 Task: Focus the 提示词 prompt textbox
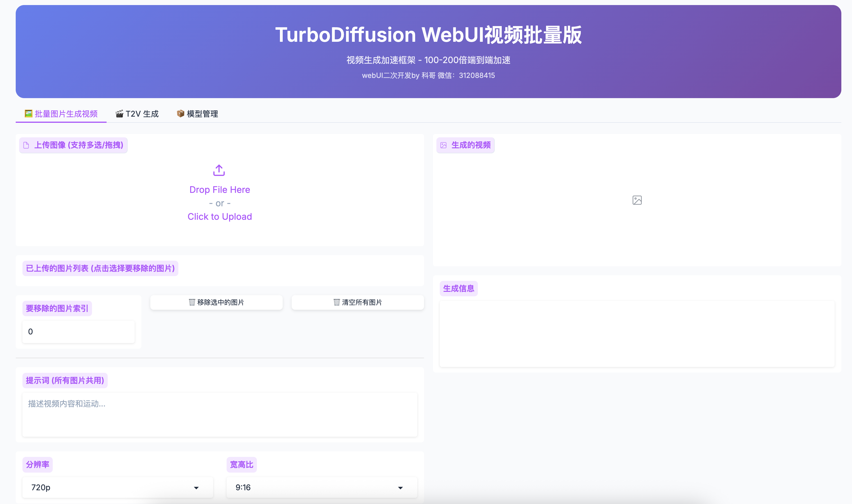[220, 414]
